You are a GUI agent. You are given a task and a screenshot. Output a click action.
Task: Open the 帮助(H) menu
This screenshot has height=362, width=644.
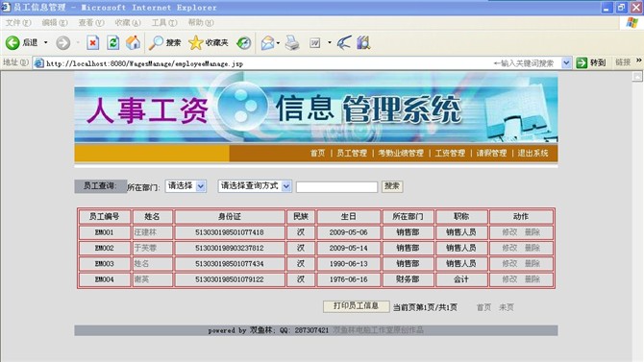tap(201, 23)
